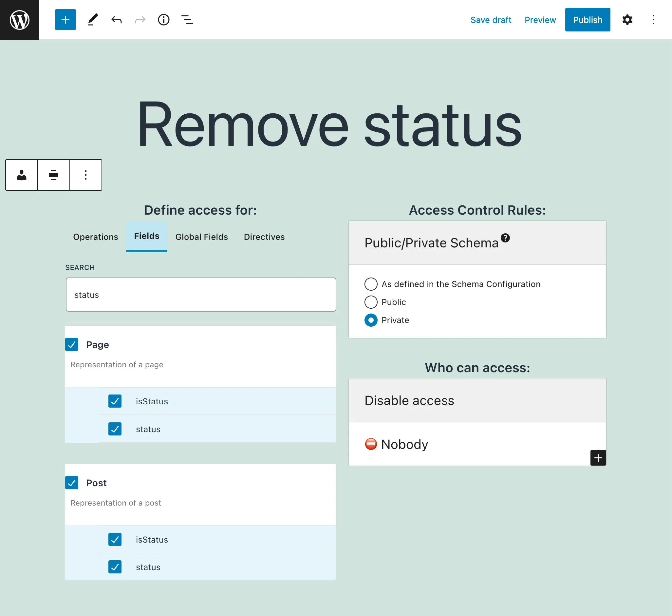Uncheck isStatus under Page
This screenshot has width=672, height=616.
point(115,401)
